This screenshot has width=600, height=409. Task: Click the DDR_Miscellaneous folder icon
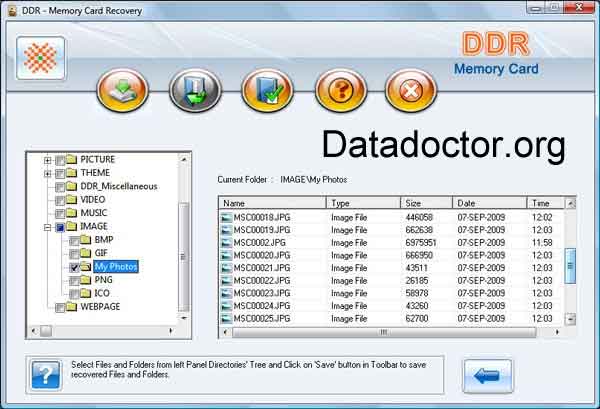72,186
